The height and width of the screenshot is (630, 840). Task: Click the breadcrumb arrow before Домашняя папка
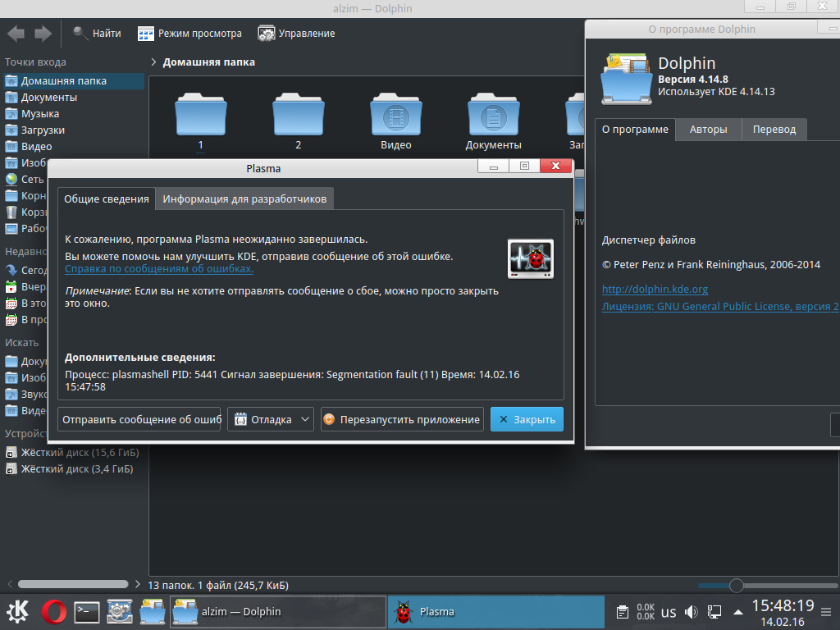(153, 62)
